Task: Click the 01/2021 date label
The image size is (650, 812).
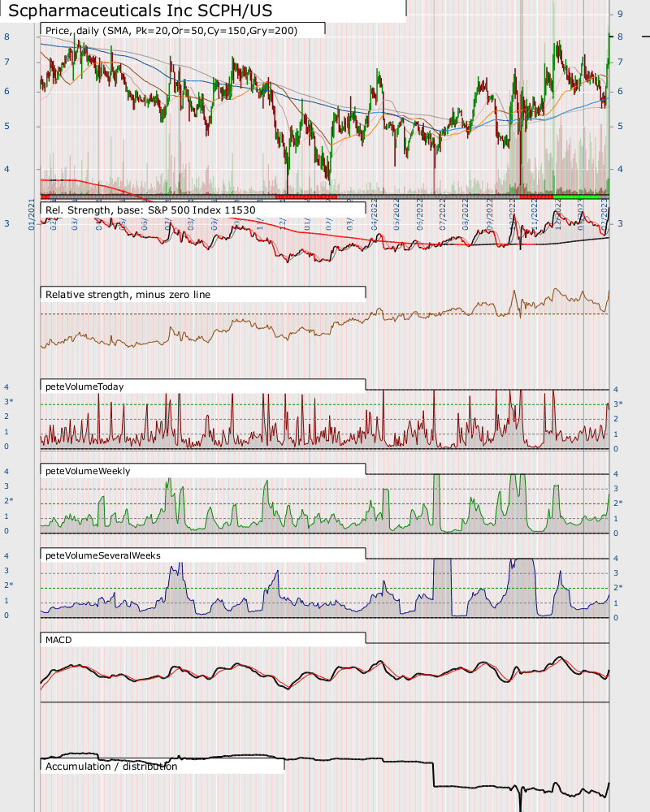Action: coord(32,214)
